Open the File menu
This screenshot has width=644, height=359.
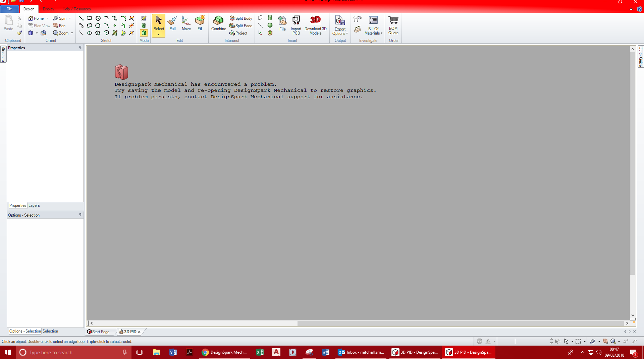click(x=9, y=9)
